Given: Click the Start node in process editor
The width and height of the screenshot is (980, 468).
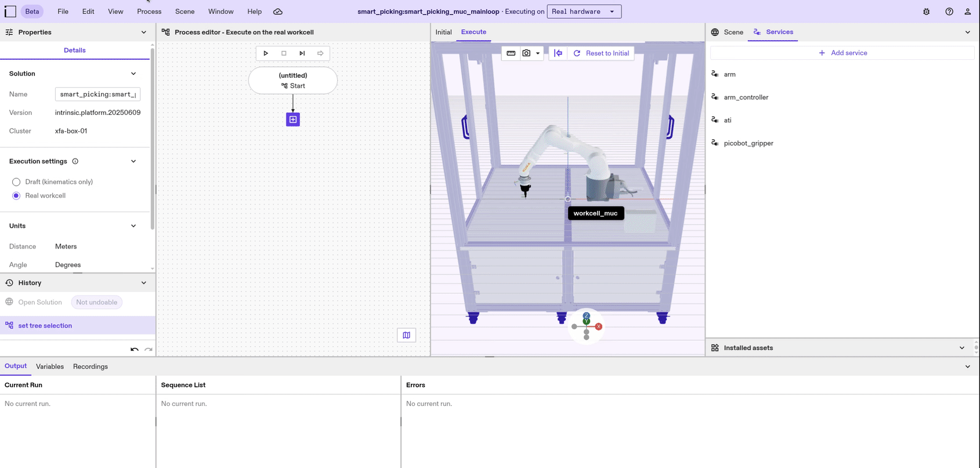Looking at the screenshot, I should click(293, 80).
